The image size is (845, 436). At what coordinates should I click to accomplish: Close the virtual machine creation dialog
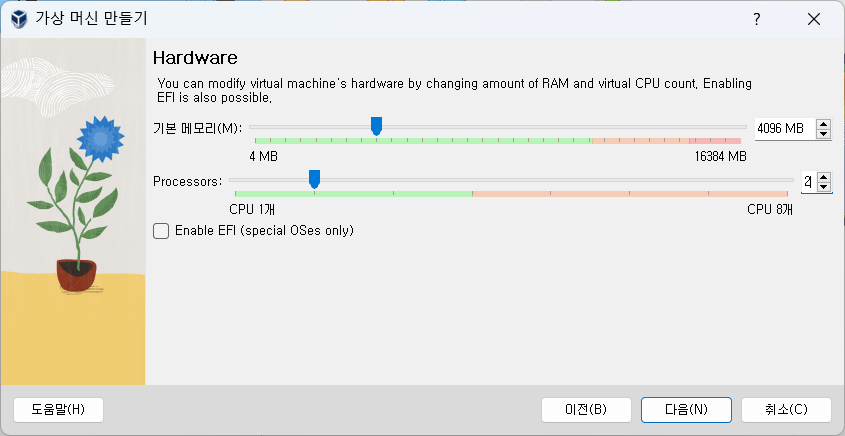(x=814, y=20)
